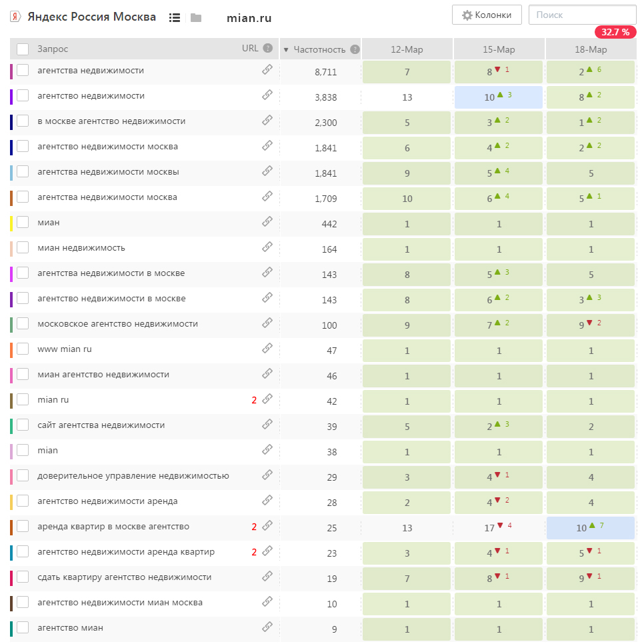Click frequency value 8,711
This screenshot has width=644, height=644.
click(x=326, y=72)
